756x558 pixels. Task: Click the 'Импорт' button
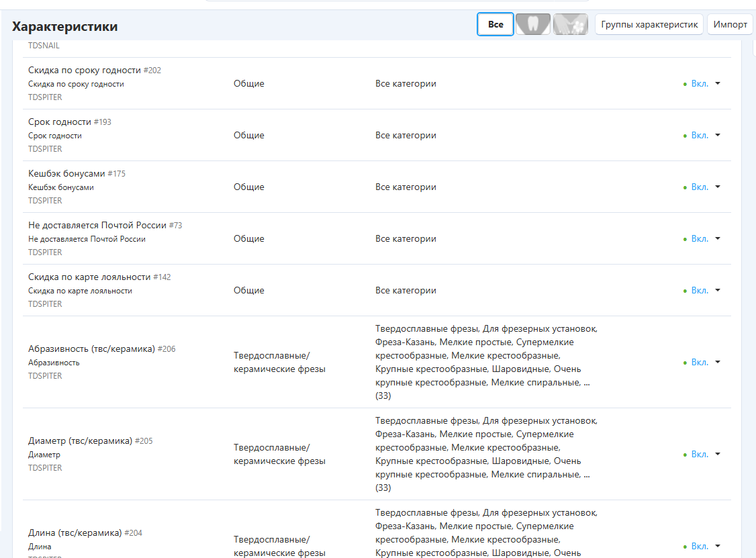click(730, 25)
